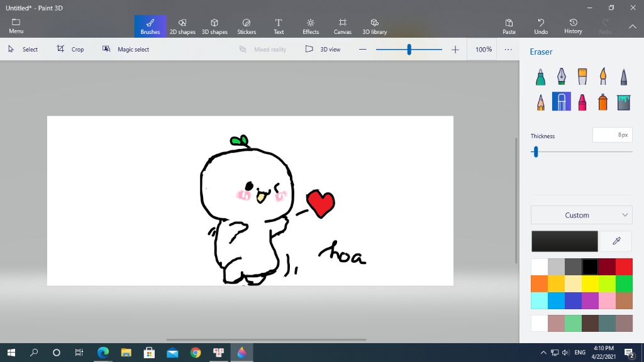This screenshot has width=644, height=362.
Task: Open the 2D shapes tab
Action: tap(182, 26)
